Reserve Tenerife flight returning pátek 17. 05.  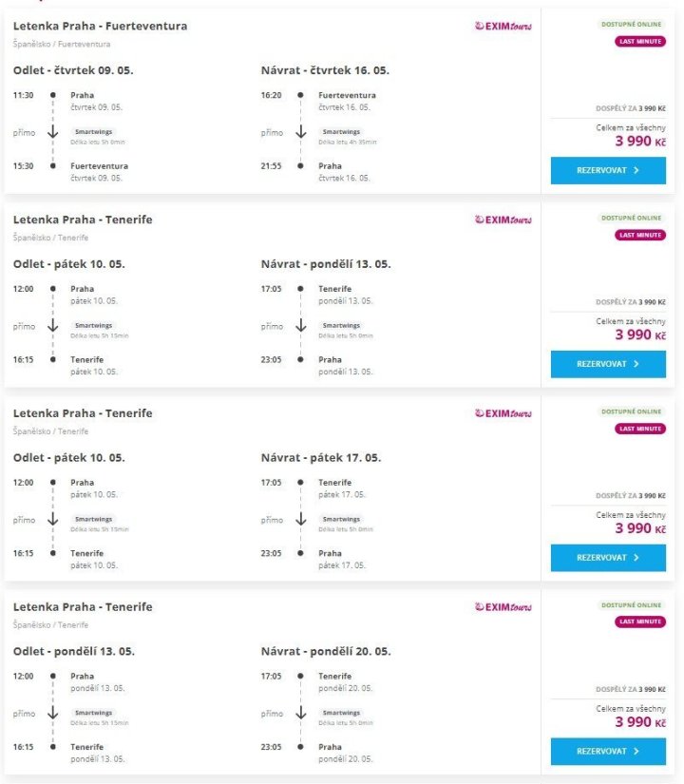tap(608, 558)
